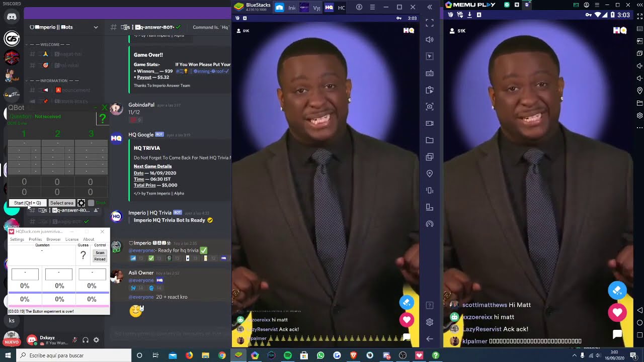Viewport: 644px width, 362px height.
Task: Open the BlueStacks hamburger menu
Action: coord(372,7)
